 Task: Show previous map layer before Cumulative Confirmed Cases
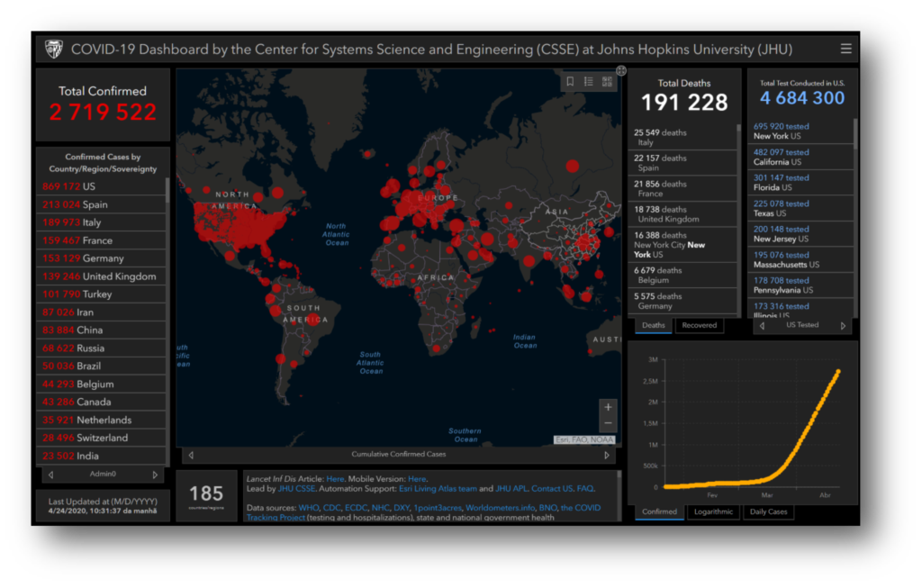191,455
